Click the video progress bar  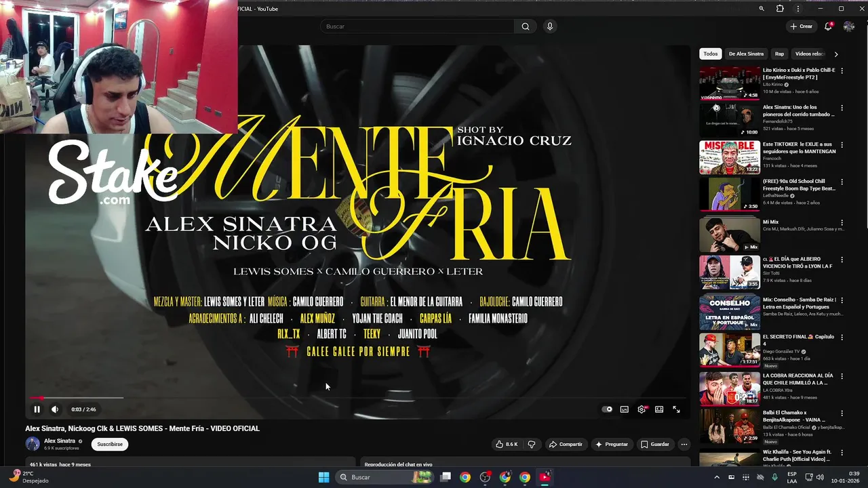tap(357, 398)
